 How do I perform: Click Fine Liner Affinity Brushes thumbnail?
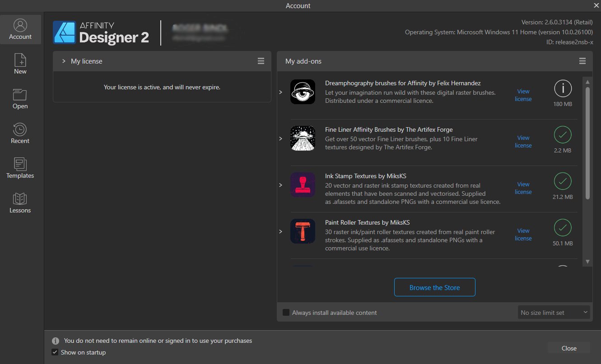click(303, 138)
